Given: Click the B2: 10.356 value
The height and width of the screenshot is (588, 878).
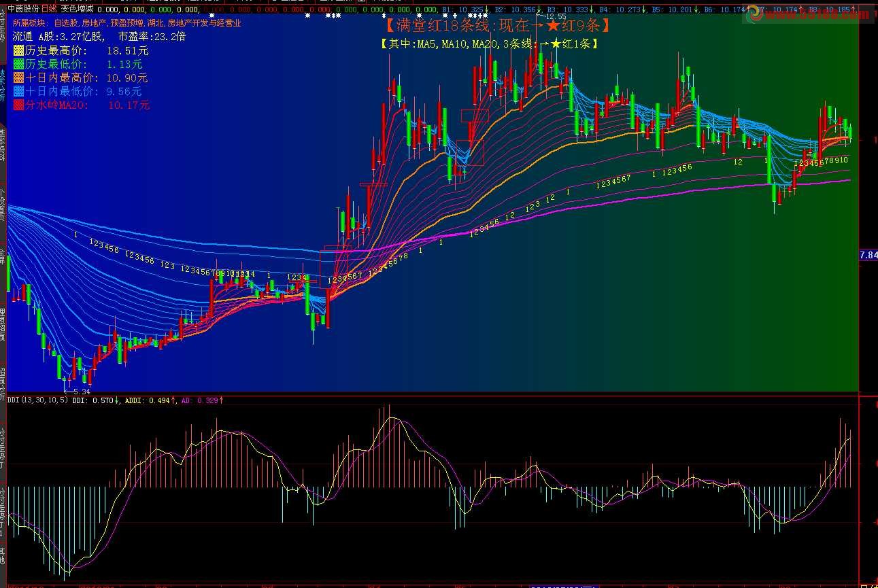Looking at the screenshot, I should 518,10.
